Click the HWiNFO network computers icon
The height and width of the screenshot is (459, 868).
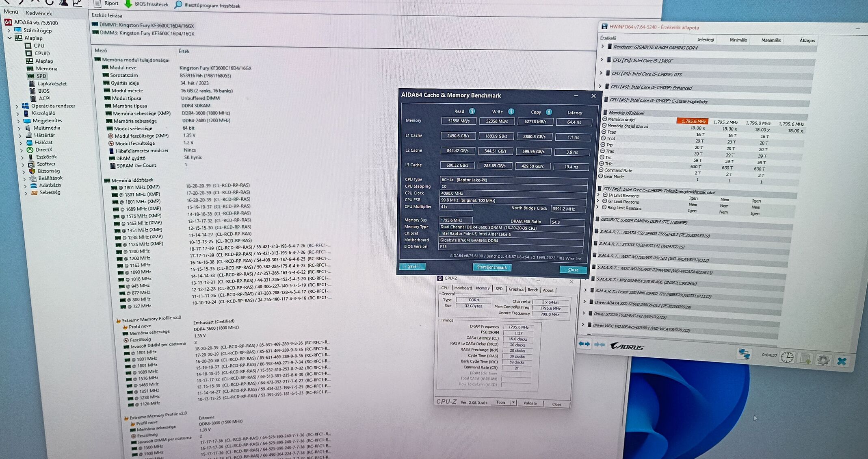[x=744, y=354]
